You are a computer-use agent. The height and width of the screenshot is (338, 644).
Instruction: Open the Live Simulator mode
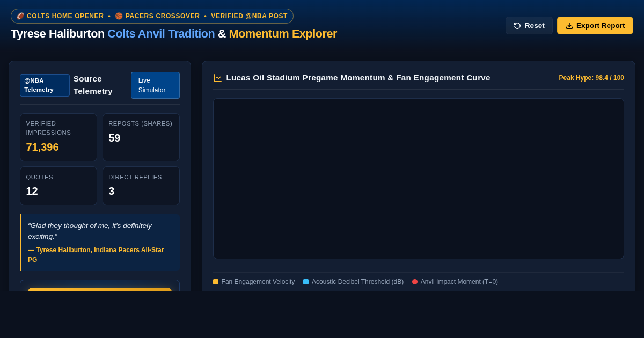tap(155, 85)
